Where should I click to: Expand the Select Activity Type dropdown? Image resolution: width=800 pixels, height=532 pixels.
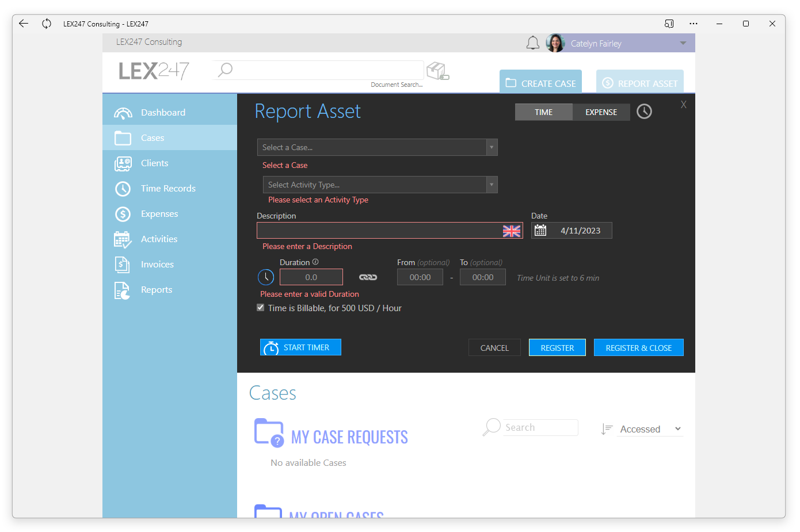(x=492, y=185)
